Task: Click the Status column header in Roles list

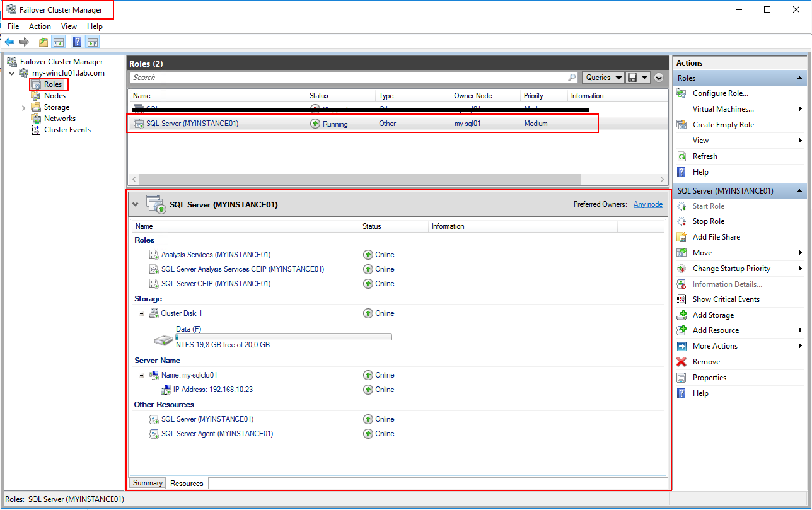Action: point(340,96)
